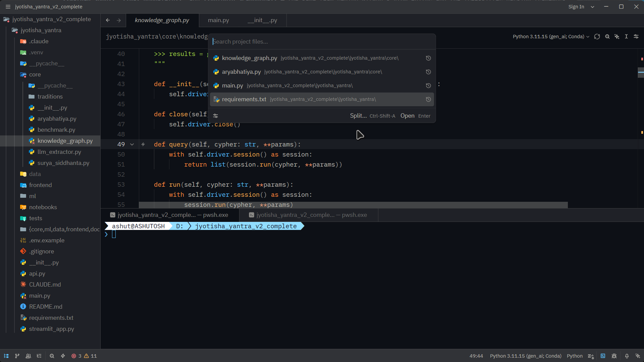Open the Sign In dropdown chevron

[593, 7]
